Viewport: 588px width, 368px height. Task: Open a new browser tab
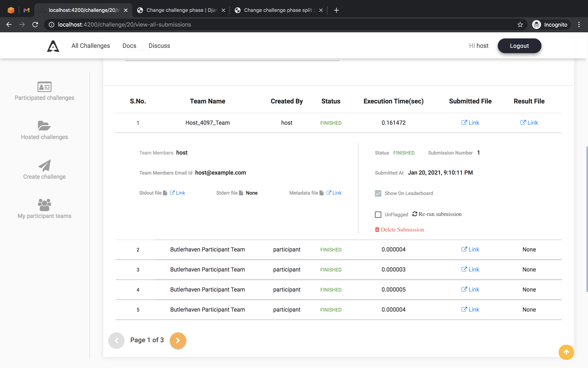pos(336,10)
